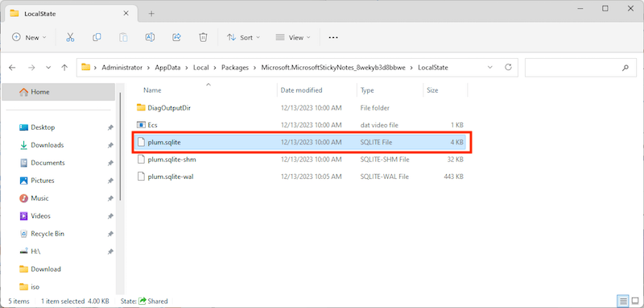
Task: Open the View dropdown menu
Action: coord(293,37)
